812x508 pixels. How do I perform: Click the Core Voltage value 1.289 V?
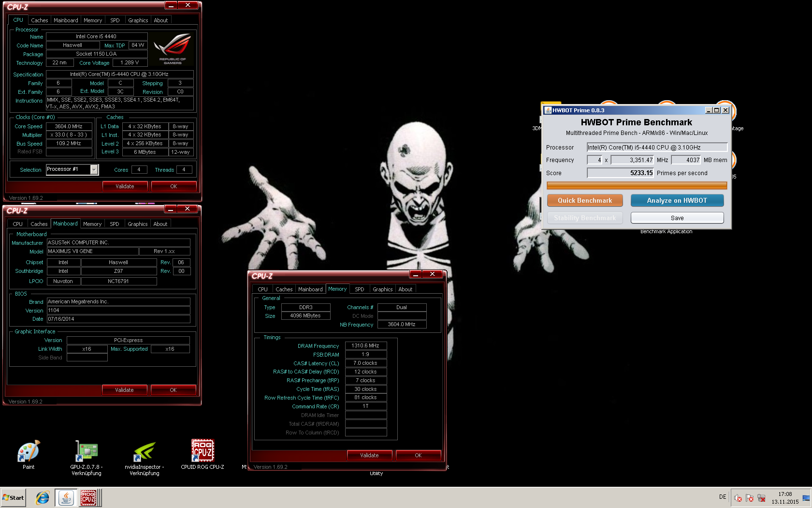click(130, 63)
